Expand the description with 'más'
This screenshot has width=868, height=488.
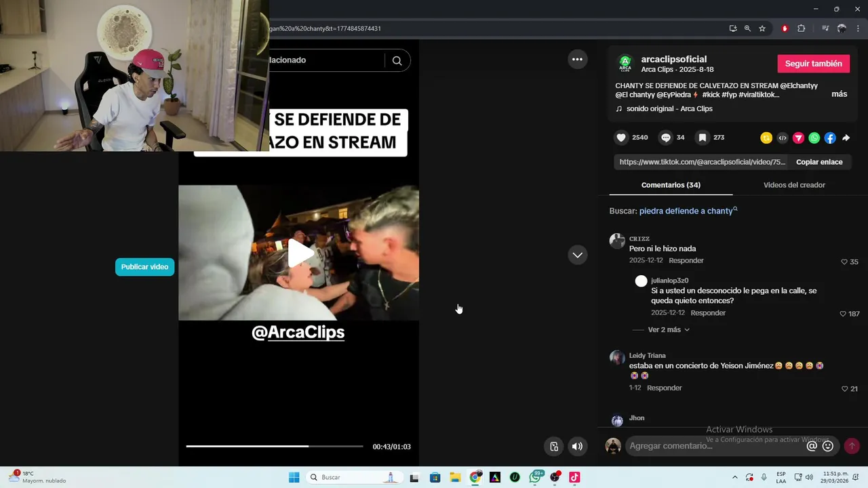839,94
